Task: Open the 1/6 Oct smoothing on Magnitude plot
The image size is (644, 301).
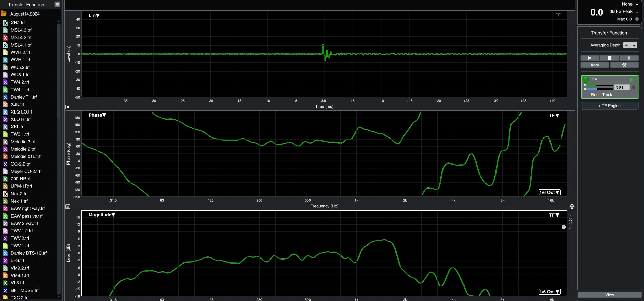Action: [x=549, y=292]
